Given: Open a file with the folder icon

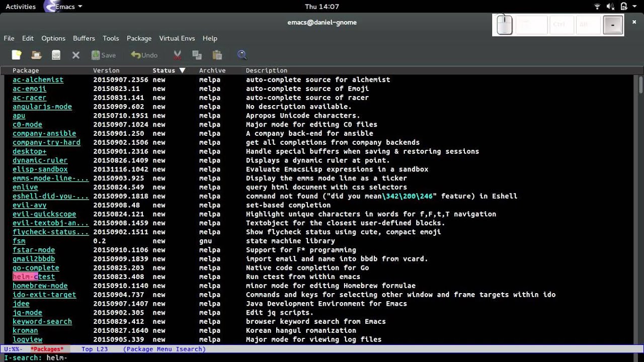Looking at the screenshot, I should [x=36, y=55].
